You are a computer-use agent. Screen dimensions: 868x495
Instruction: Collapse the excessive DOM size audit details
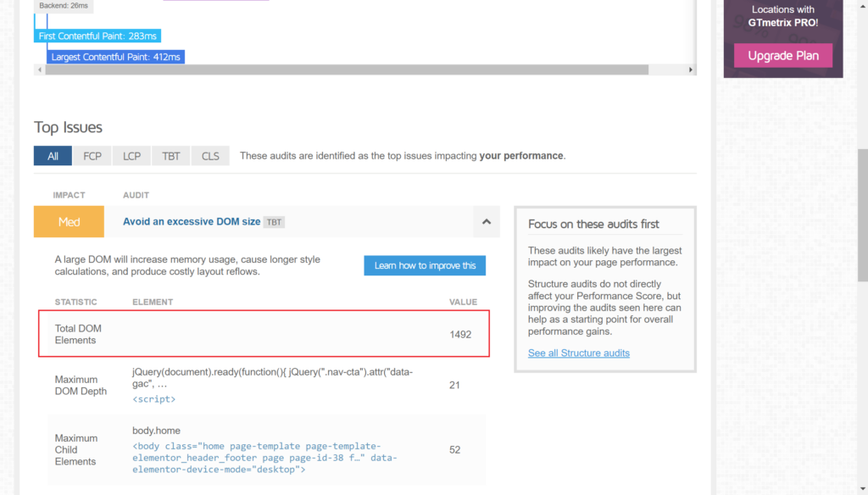(486, 220)
